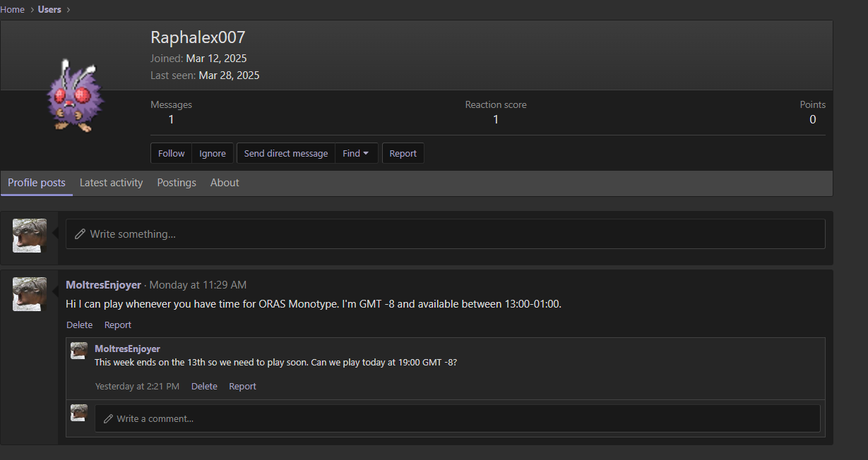Expand the Find dropdown
This screenshot has width=868, height=460.
pyautogui.click(x=357, y=154)
